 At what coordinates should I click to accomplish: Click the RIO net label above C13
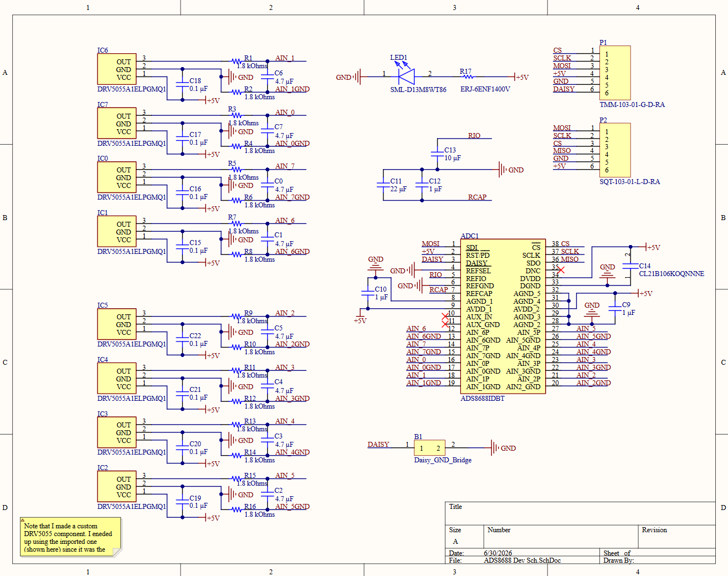pos(474,135)
